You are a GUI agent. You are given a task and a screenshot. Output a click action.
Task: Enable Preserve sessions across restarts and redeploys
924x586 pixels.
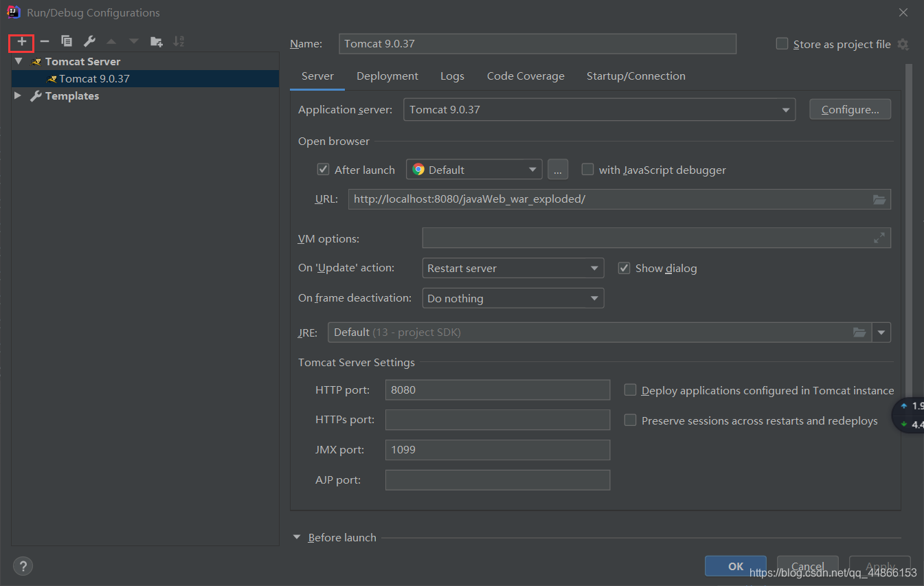tap(630, 420)
